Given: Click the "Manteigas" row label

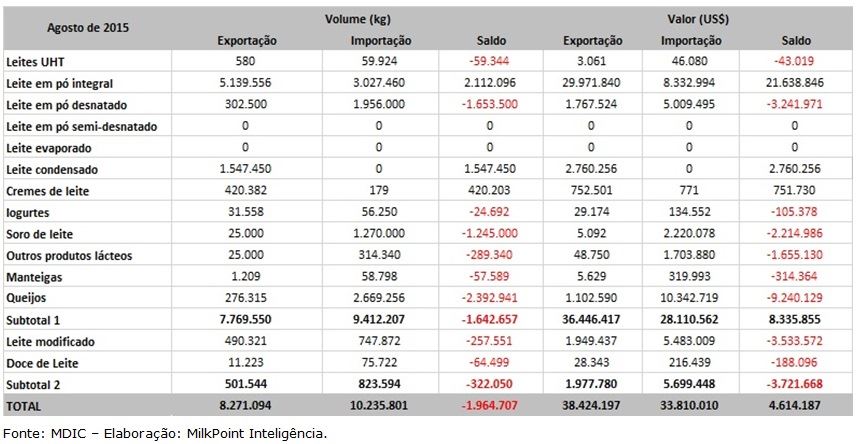Looking at the screenshot, I should point(33,277).
